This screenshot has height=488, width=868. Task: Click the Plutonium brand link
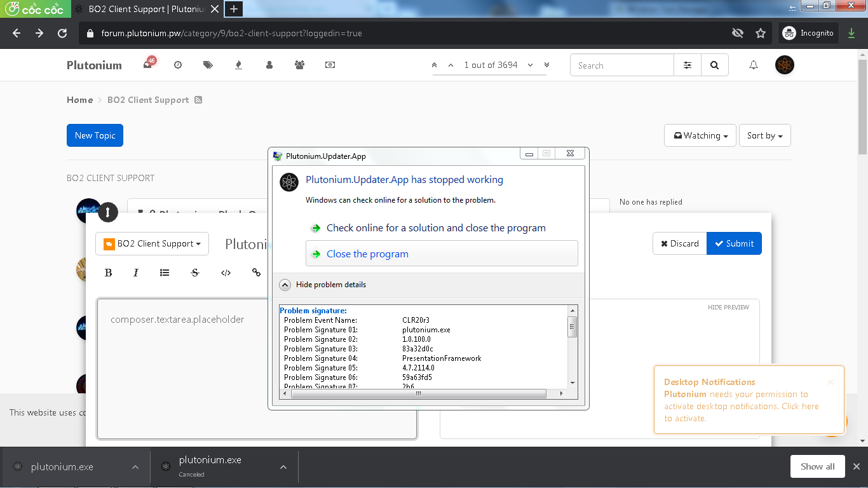pyautogui.click(x=94, y=65)
